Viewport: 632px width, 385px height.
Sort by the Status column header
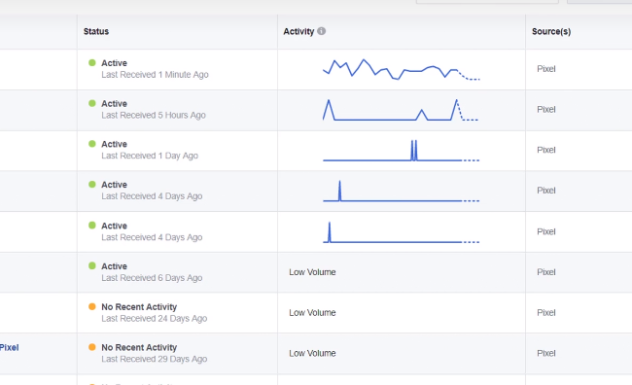point(96,31)
